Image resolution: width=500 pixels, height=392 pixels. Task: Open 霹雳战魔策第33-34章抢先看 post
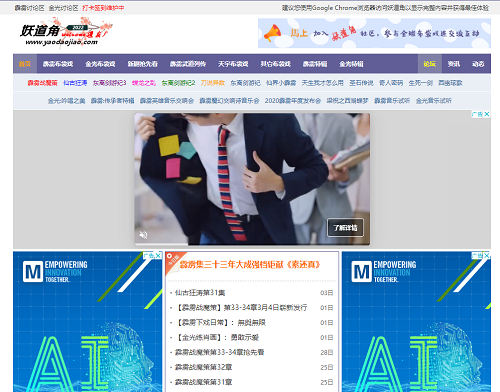tap(219, 352)
